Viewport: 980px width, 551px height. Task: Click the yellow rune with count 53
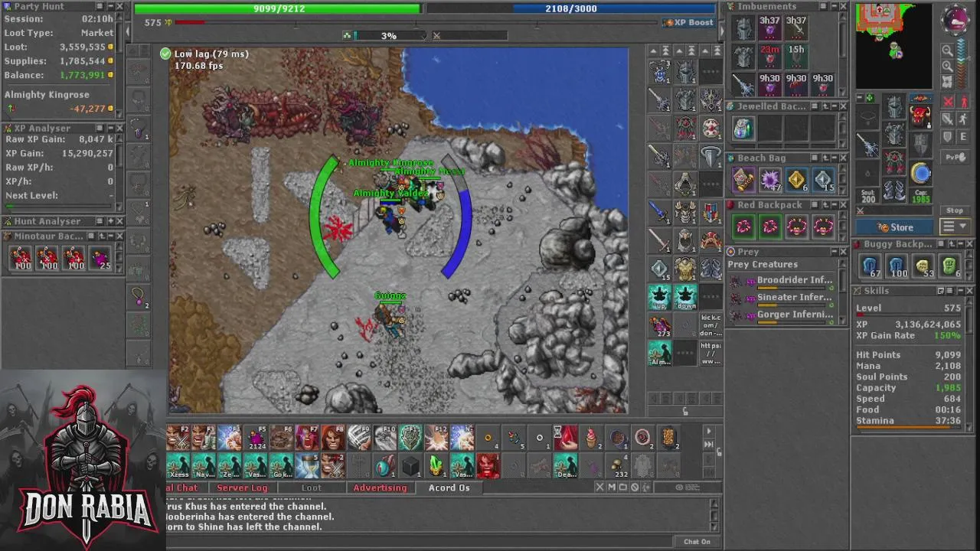point(923,266)
